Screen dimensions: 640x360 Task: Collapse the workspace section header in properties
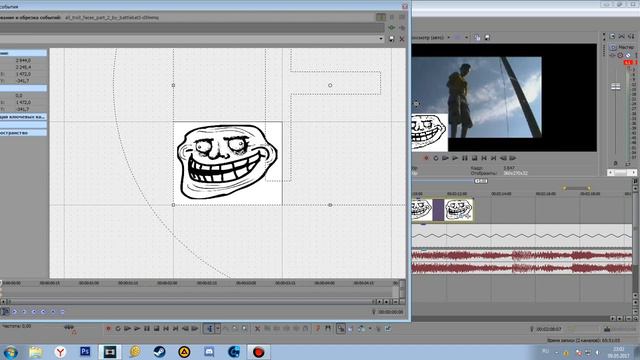pos(23,133)
